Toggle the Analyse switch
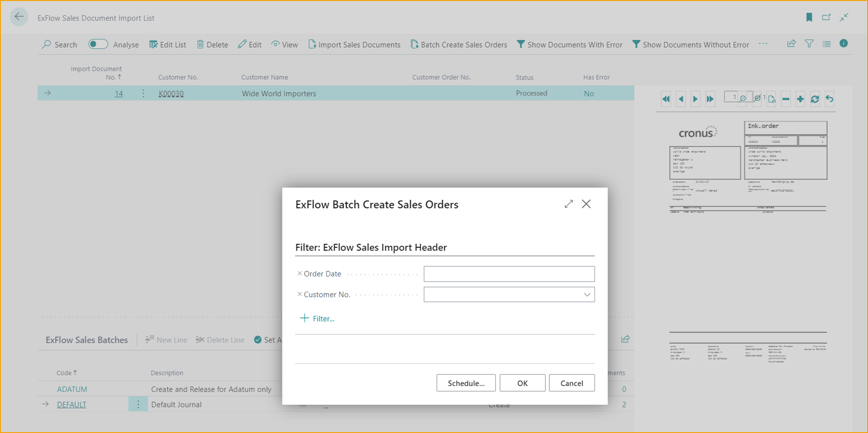 [x=98, y=44]
